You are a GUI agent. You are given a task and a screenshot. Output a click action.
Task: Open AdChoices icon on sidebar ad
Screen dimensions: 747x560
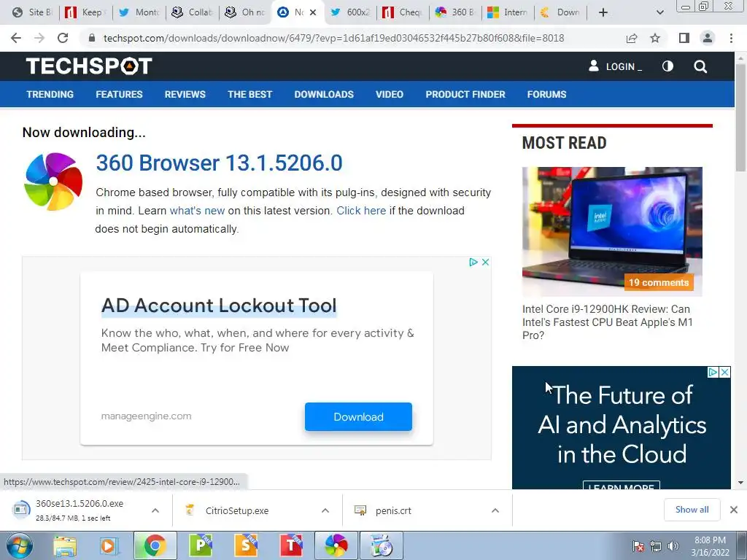[x=713, y=372]
